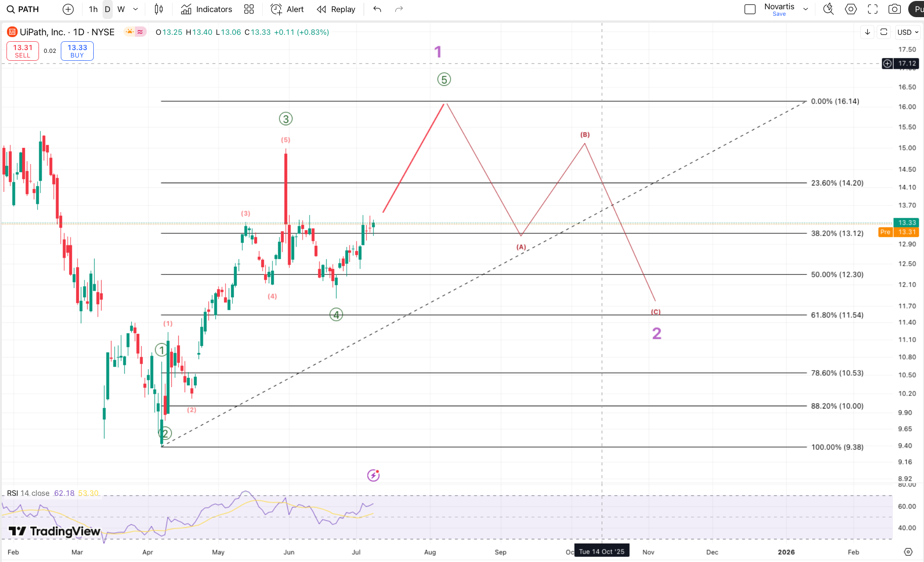The image size is (924, 562).
Task: Toggle the layout select square checkbox
Action: click(750, 9)
